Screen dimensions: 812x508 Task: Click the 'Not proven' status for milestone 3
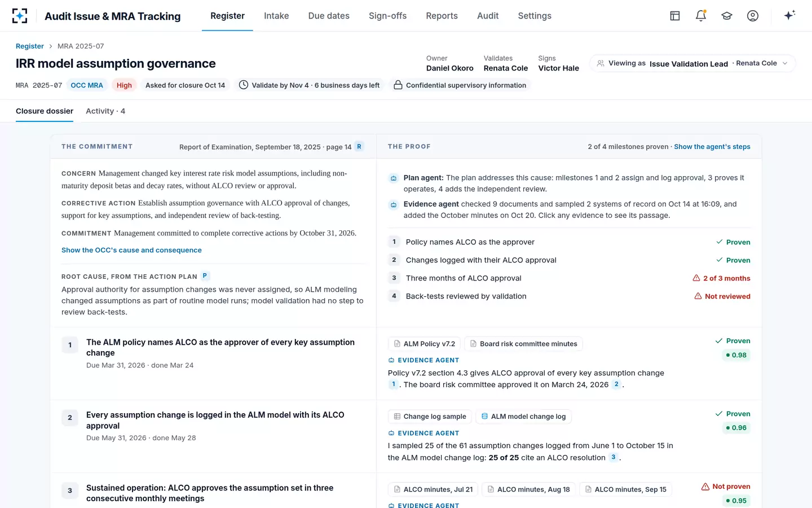pyautogui.click(x=726, y=487)
